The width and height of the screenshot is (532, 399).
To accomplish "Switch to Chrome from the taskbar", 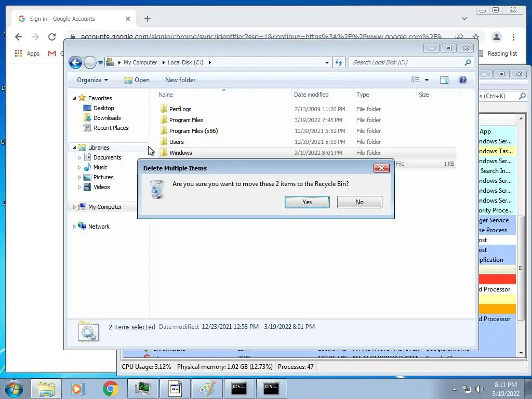I will (x=111, y=389).
